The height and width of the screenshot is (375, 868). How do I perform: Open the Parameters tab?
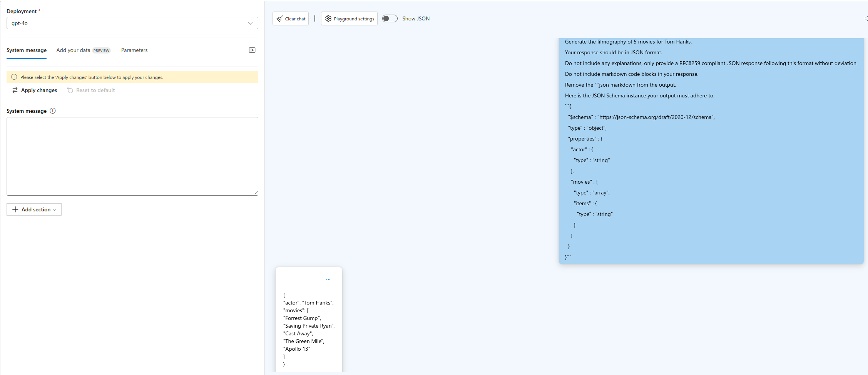(134, 50)
